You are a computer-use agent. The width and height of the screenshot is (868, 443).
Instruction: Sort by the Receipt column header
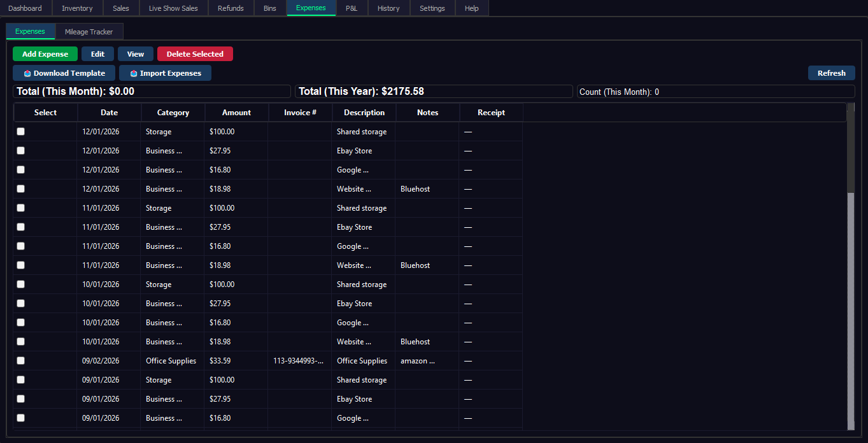click(491, 113)
